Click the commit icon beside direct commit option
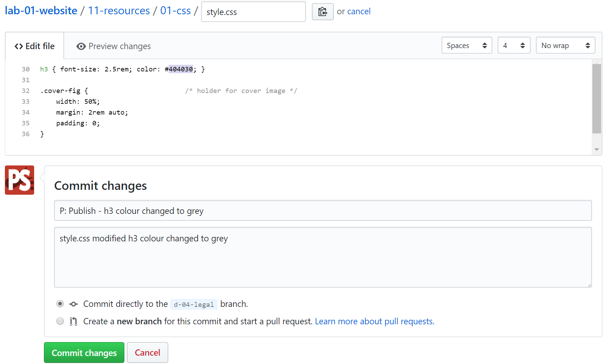Screen dimensions: 607x364 click(x=73, y=304)
